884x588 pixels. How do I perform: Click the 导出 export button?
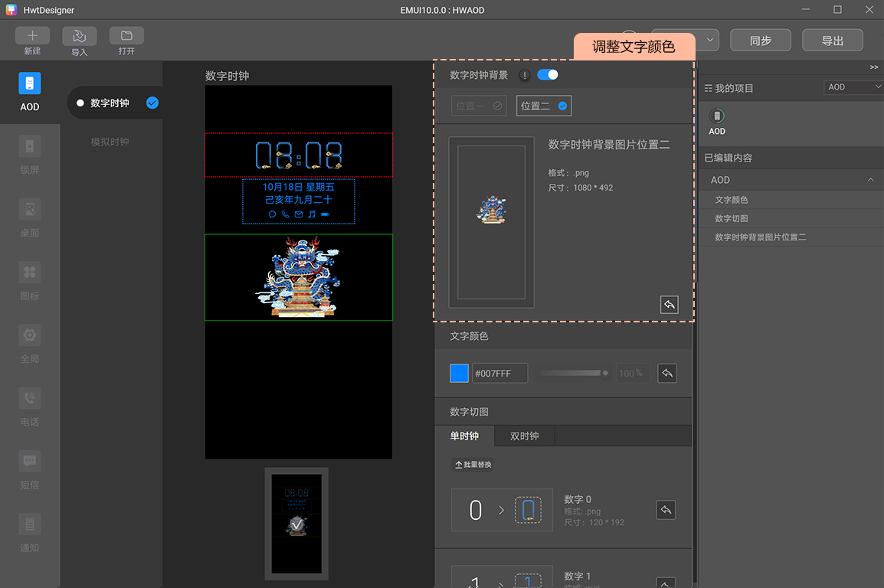coord(833,40)
